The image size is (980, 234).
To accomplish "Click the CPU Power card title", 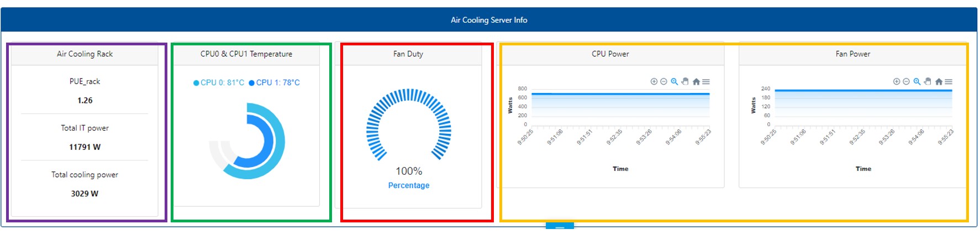I will [x=610, y=54].
